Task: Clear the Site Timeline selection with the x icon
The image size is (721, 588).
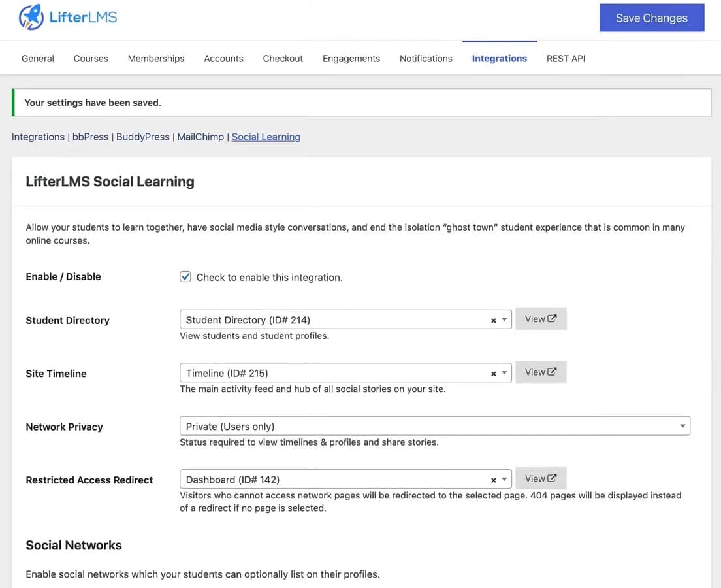Action: point(494,374)
